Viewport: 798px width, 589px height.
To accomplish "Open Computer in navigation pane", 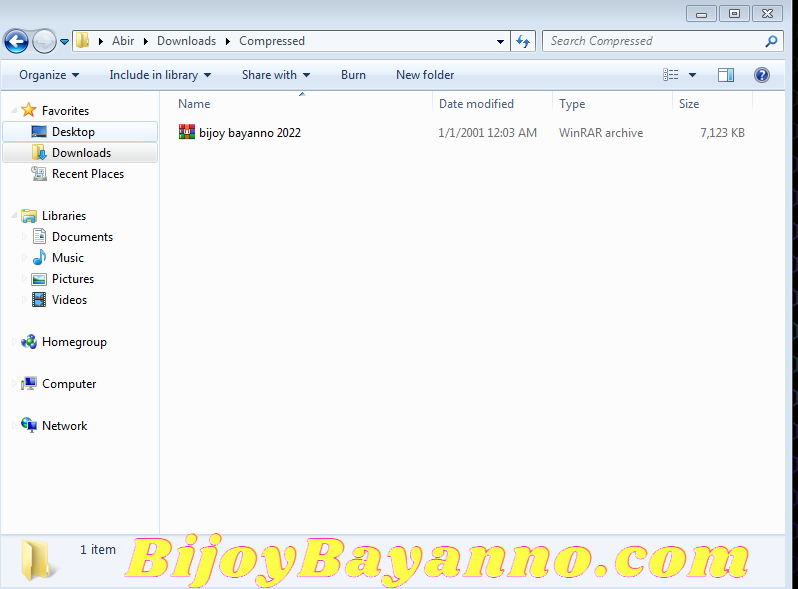I will tap(69, 384).
